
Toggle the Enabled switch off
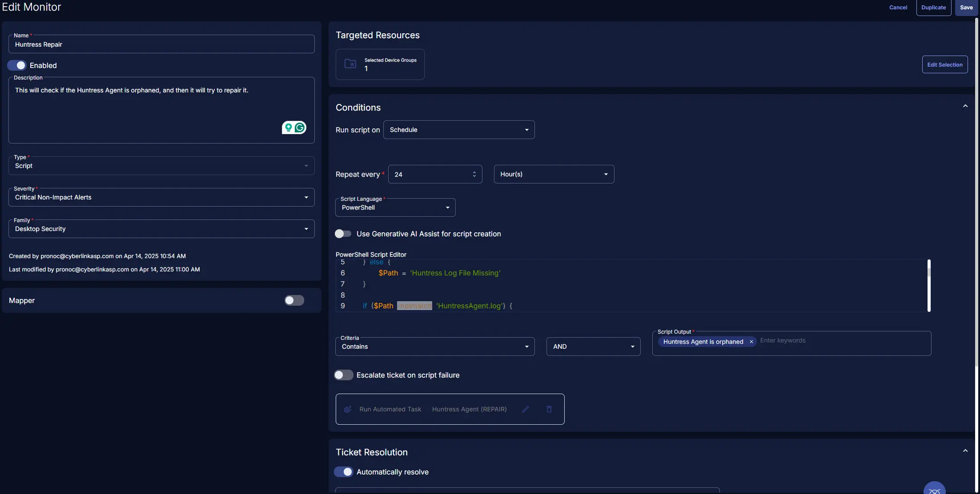17,65
